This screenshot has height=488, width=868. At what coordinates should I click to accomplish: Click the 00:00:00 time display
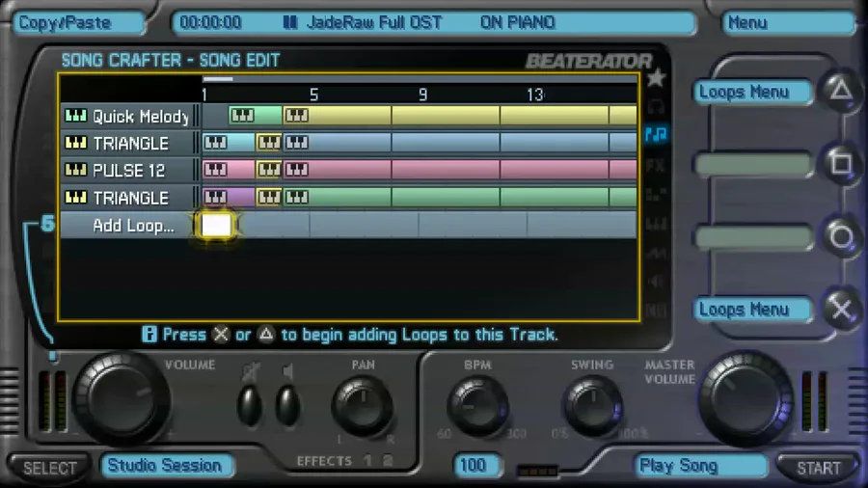click(210, 22)
